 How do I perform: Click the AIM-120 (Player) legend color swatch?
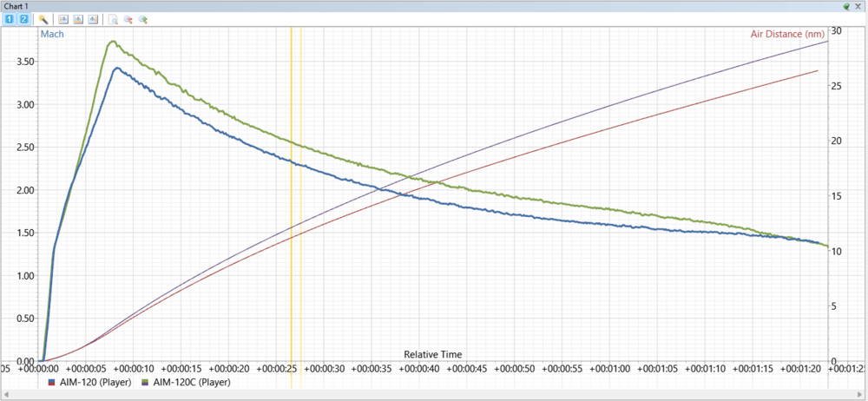point(51,382)
